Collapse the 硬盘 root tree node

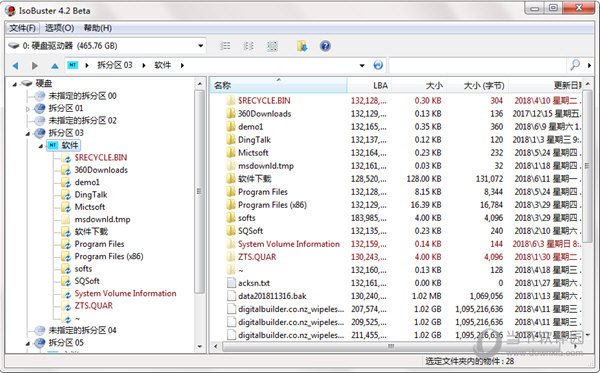click(x=15, y=84)
